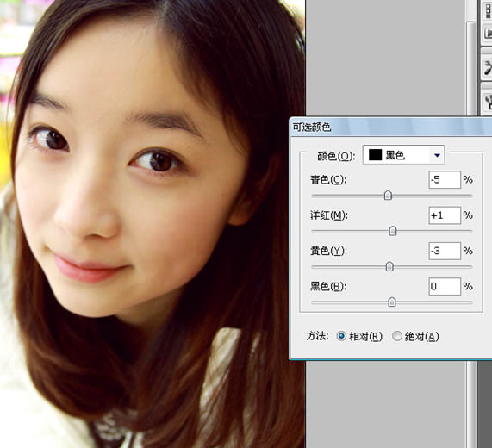Focus the 黑色 value field showing 0
Image resolution: width=492 pixels, height=448 pixels.
tap(445, 286)
